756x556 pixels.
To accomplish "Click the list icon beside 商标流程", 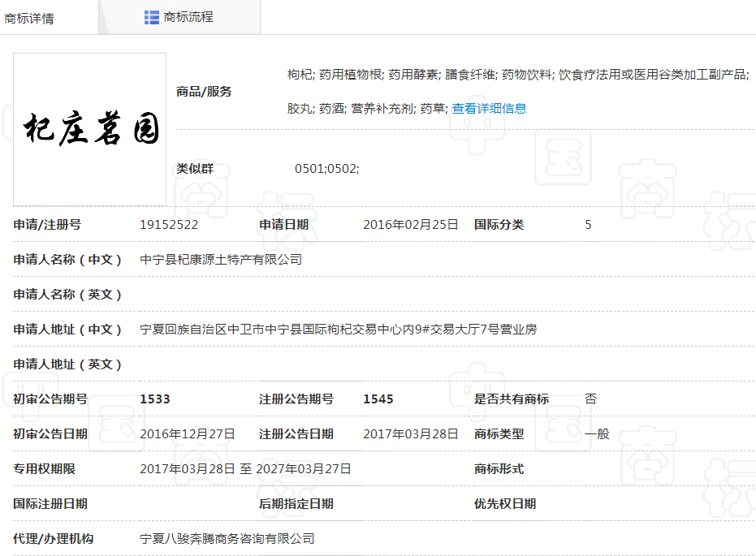I will pos(151,17).
